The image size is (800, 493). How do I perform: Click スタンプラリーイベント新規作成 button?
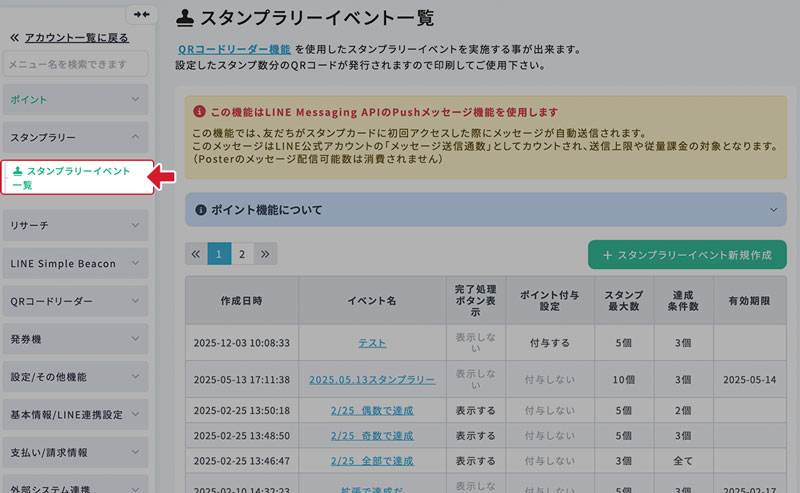click(x=687, y=255)
